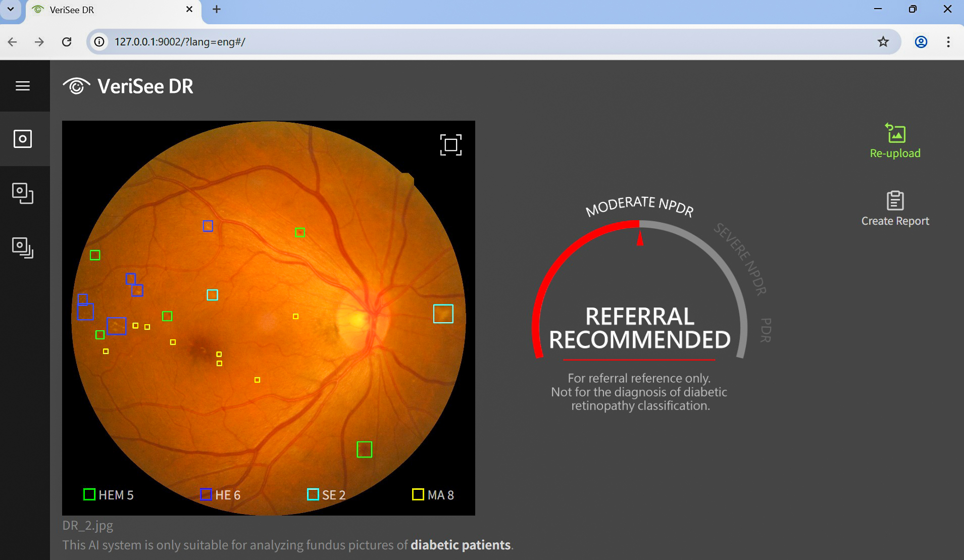Click the Re-upload image icon
The image size is (964, 560).
click(894, 133)
